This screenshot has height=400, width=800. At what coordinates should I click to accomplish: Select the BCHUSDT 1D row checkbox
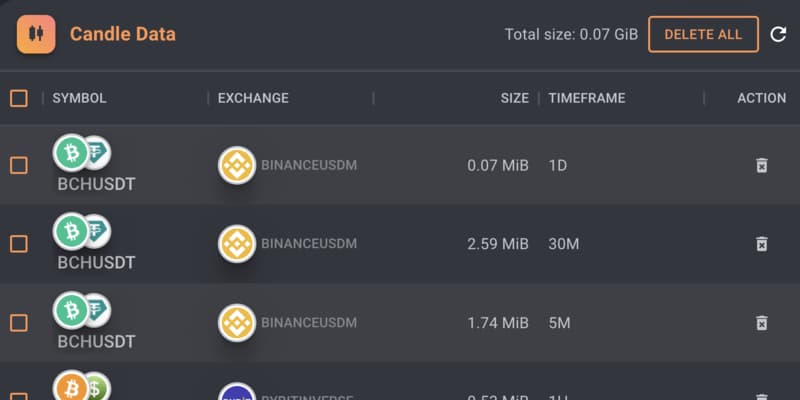click(19, 165)
